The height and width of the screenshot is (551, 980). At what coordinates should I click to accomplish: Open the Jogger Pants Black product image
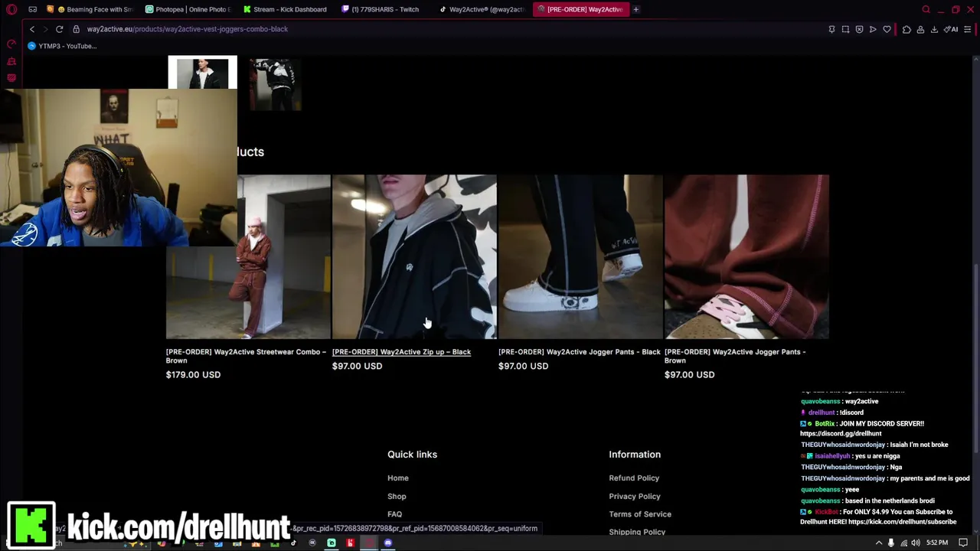(580, 256)
